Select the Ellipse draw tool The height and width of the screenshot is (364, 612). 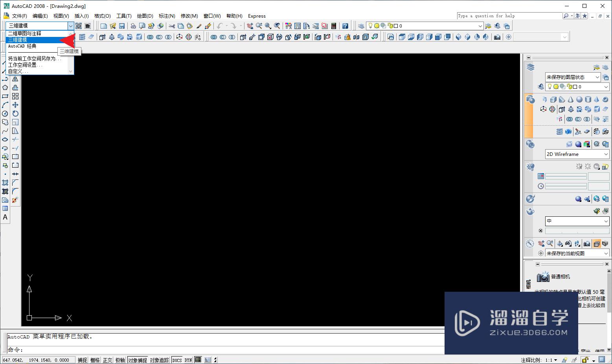click(5, 139)
